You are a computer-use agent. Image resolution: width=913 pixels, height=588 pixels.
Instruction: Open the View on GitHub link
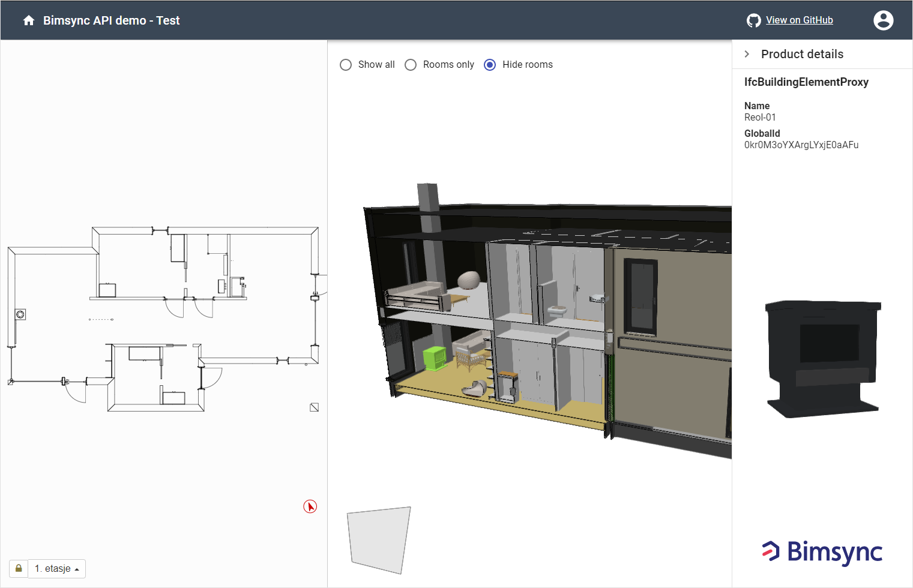coord(799,20)
